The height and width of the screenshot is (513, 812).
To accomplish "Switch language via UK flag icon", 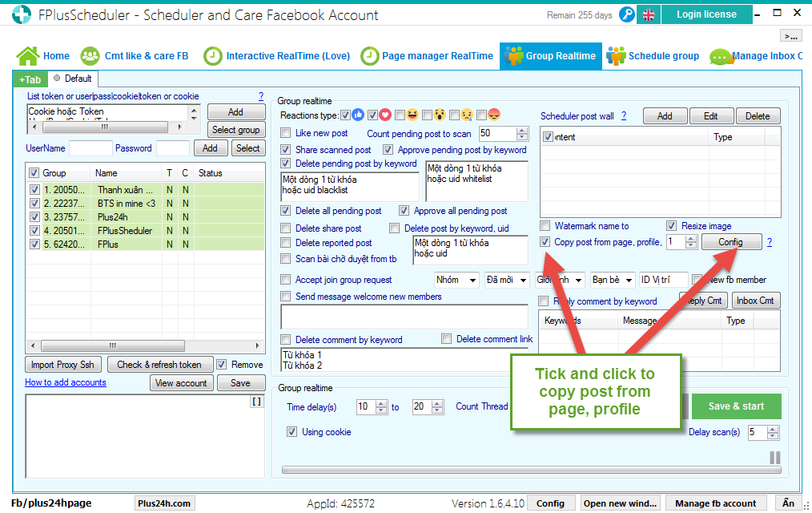I will click(649, 15).
